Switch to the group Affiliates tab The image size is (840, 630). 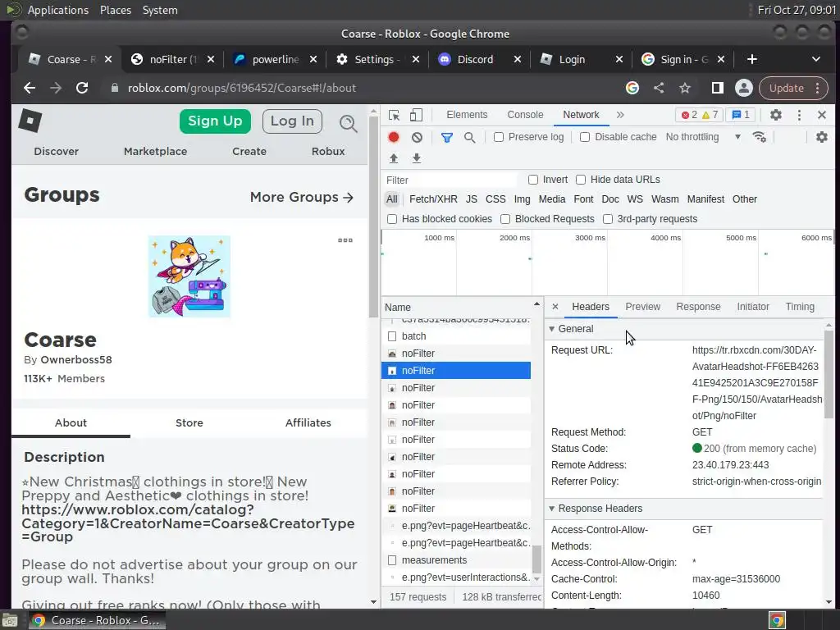(308, 422)
